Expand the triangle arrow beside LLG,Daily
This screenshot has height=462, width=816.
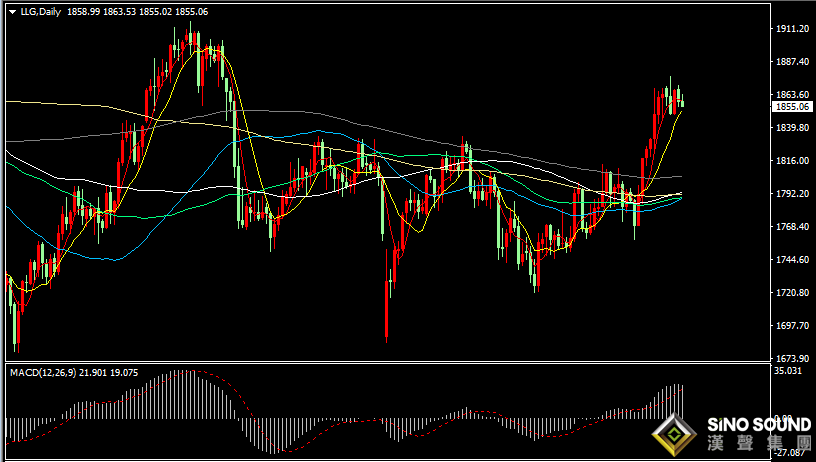pos(12,12)
